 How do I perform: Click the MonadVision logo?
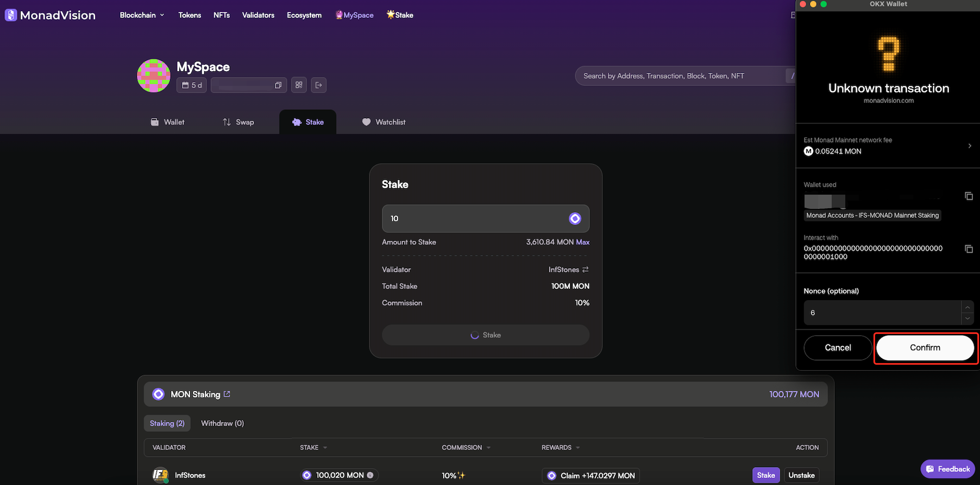[50, 15]
